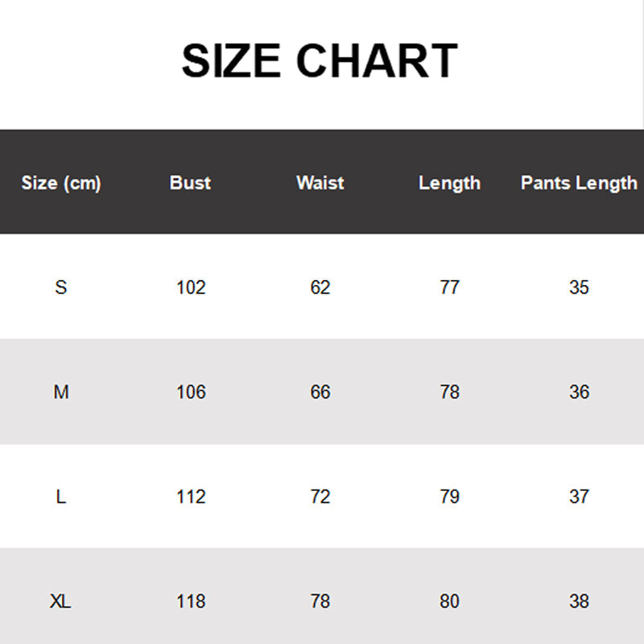Select the M size row label
644x644 pixels.
coord(61,392)
